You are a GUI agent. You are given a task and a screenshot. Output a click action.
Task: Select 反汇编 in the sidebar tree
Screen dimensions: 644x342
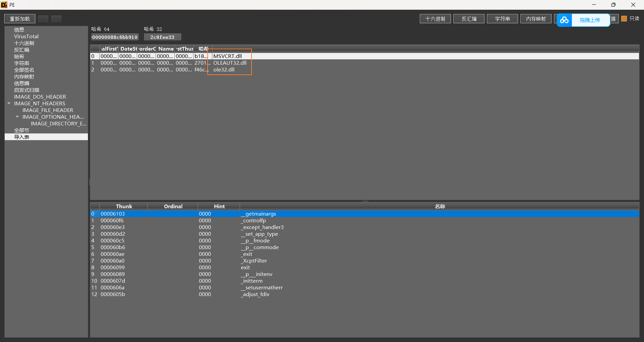[x=21, y=50]
